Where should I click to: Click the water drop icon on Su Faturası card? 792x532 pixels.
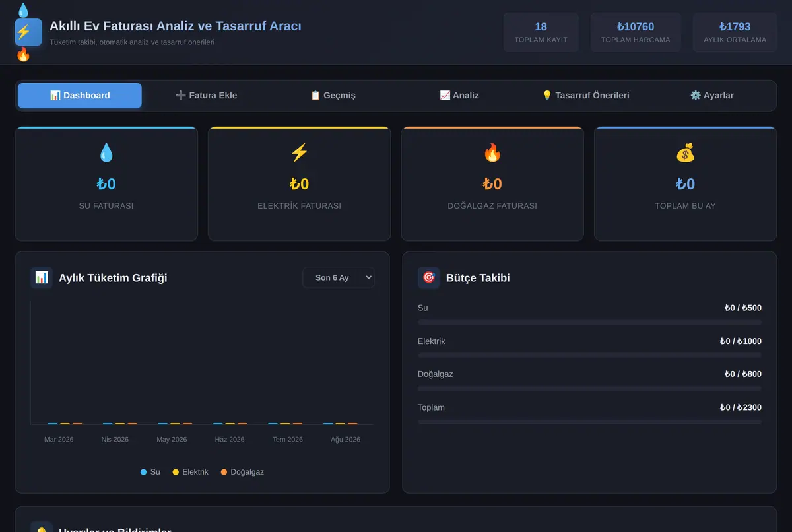pyautogui.click(x=106, y=153)
